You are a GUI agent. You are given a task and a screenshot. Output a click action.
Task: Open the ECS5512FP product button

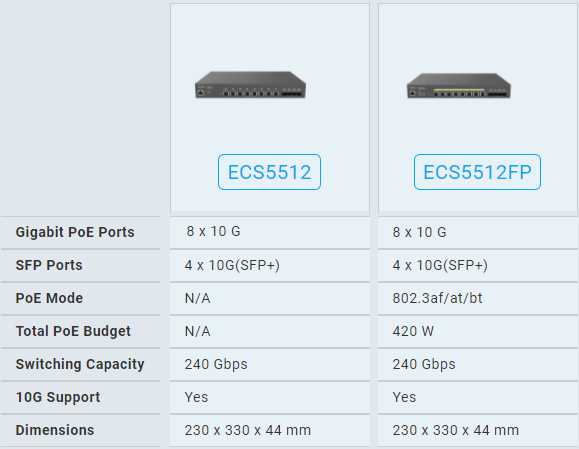[477, 172]
